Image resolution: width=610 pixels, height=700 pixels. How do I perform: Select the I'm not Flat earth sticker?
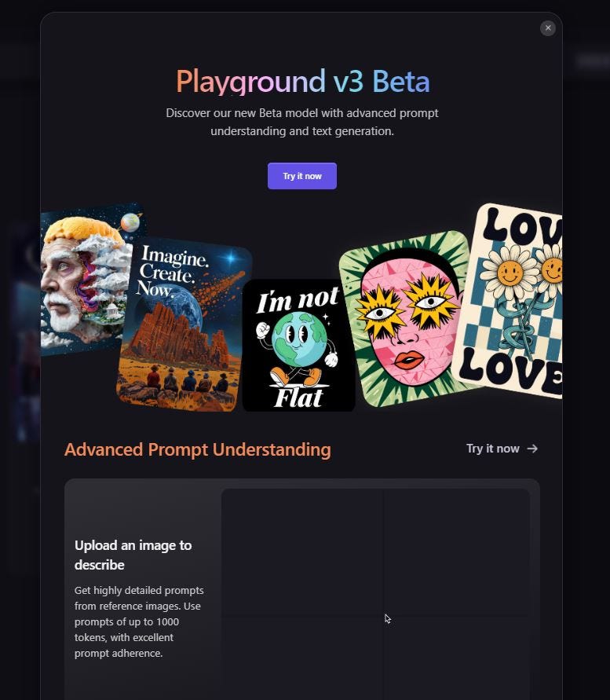[x=298, y=345]
